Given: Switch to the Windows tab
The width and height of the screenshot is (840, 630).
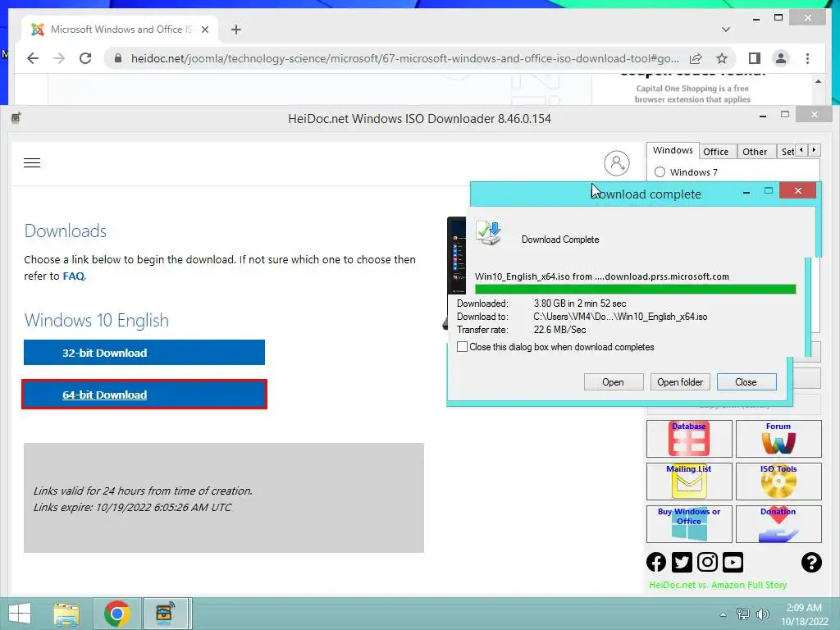Looking at the screenshot, I should [673, 151].
